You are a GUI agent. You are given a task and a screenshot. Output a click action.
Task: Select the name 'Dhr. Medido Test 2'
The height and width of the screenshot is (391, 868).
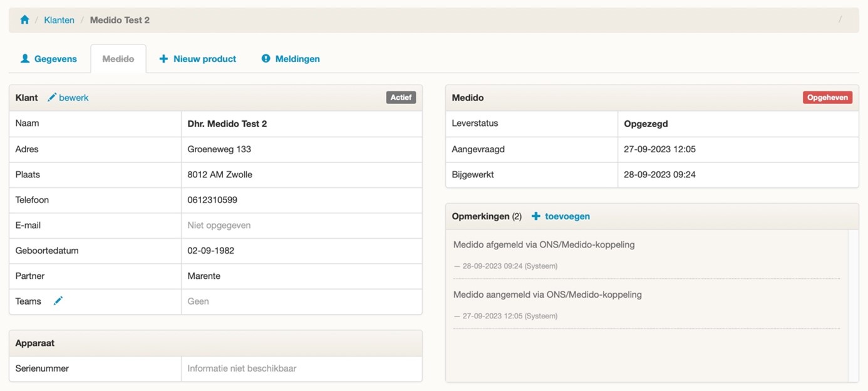[x=227, y=124]
